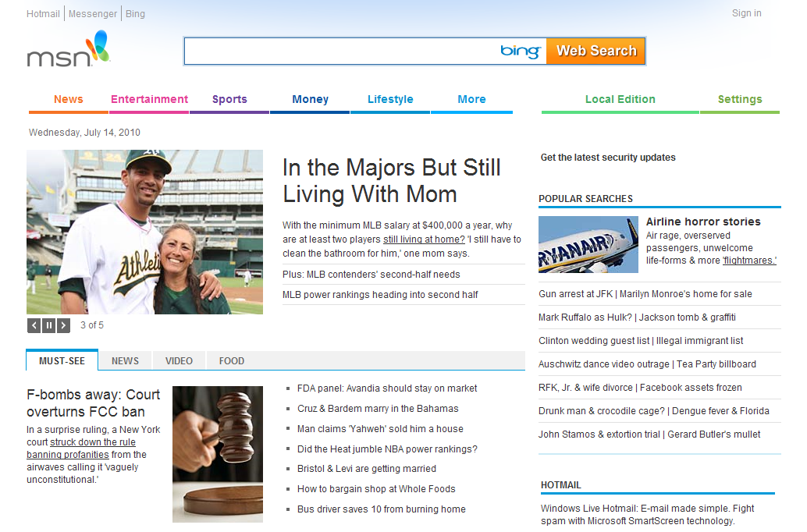Open the More navigation menu
This screenshot has width=807, height=532.
(x=471, y=99)
